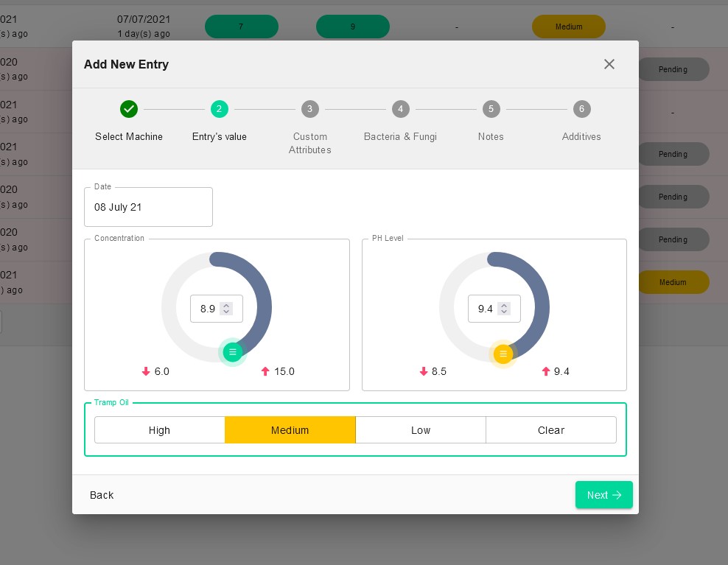Click the PH Level value input field

(x=485, y=309)
